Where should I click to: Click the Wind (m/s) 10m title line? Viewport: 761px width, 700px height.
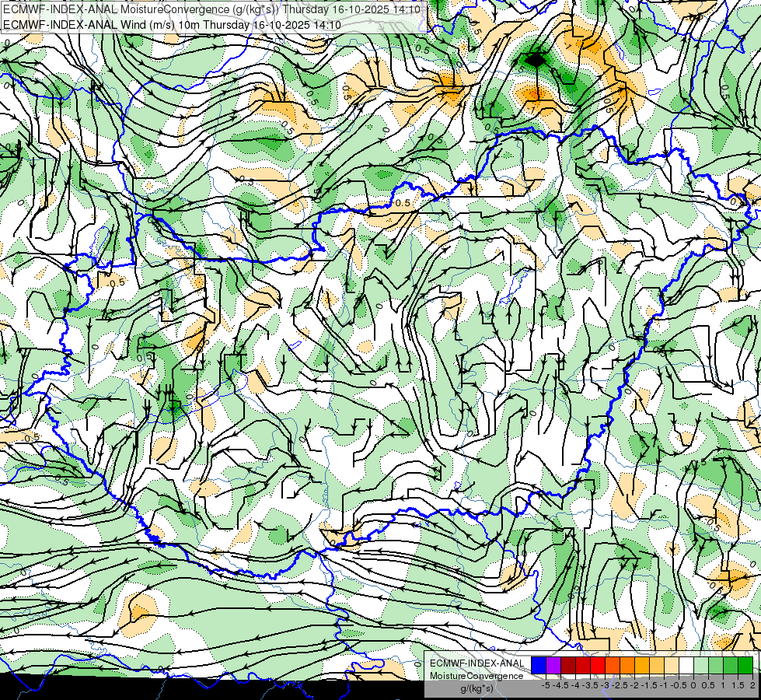click(173, 25)
